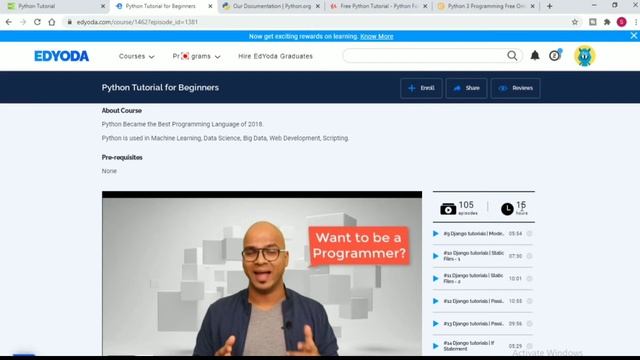Toggle completion circle for episode #12

coord(529,301)
